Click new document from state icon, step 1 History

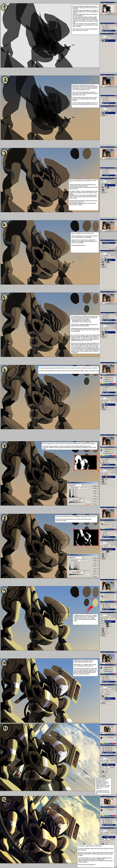click(x=110, y=32)
